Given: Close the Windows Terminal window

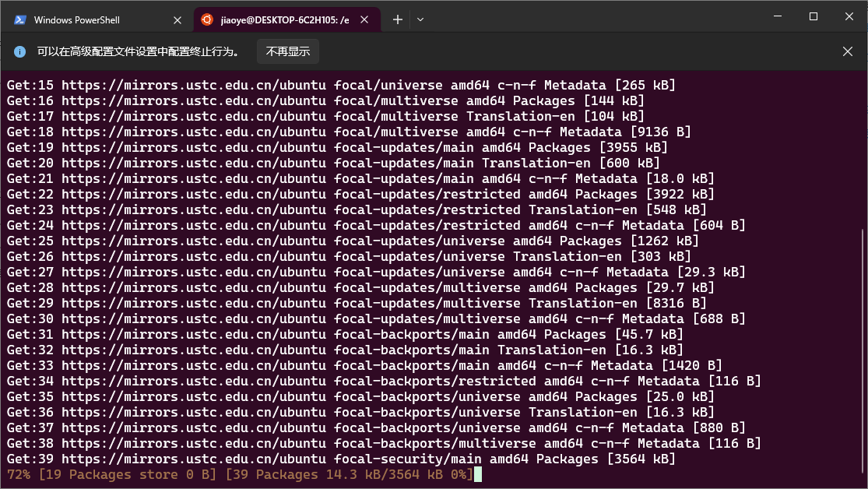Looking at the screenshot, I should tap(849, 17).
